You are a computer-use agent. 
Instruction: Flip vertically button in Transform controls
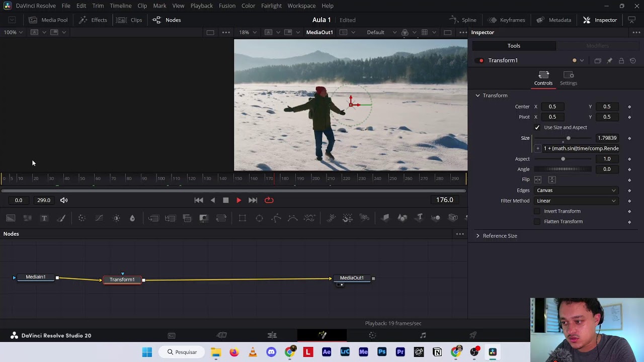(x=552, y=179)
